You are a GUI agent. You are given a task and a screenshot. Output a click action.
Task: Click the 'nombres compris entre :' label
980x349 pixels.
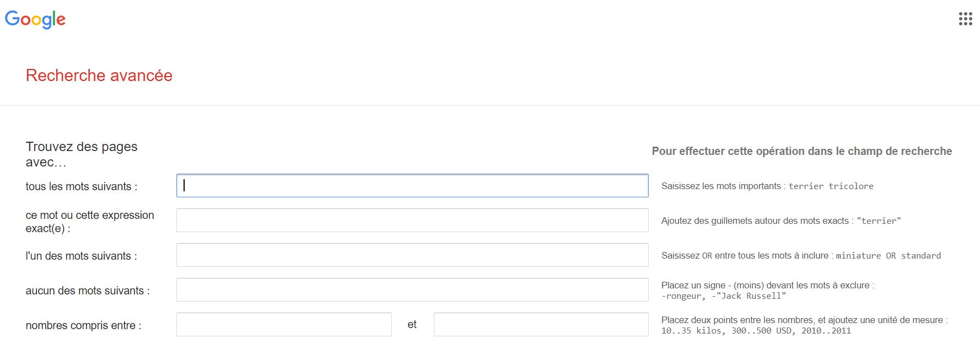(x=83, y=325)
